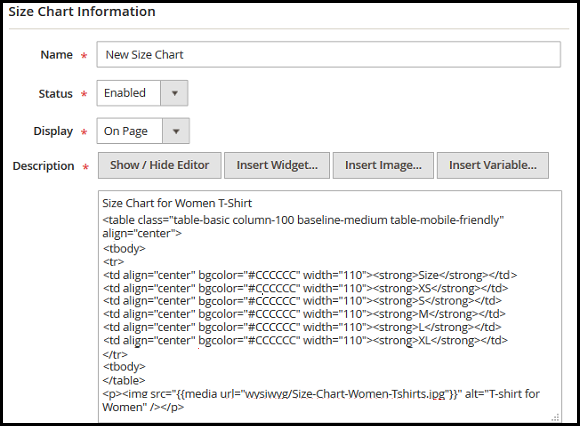580x426 pixels.
Task: Click Insert Widget button
Action: (x=277, y=165)
